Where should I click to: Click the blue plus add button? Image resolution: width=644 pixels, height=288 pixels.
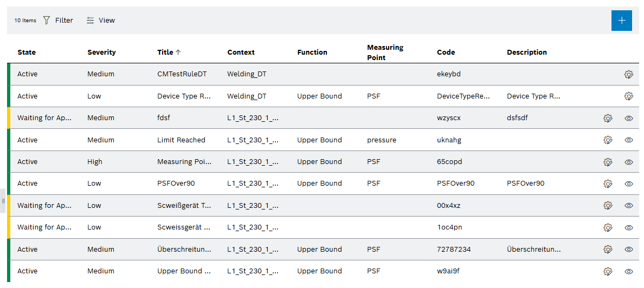click(x=621, y=21)
